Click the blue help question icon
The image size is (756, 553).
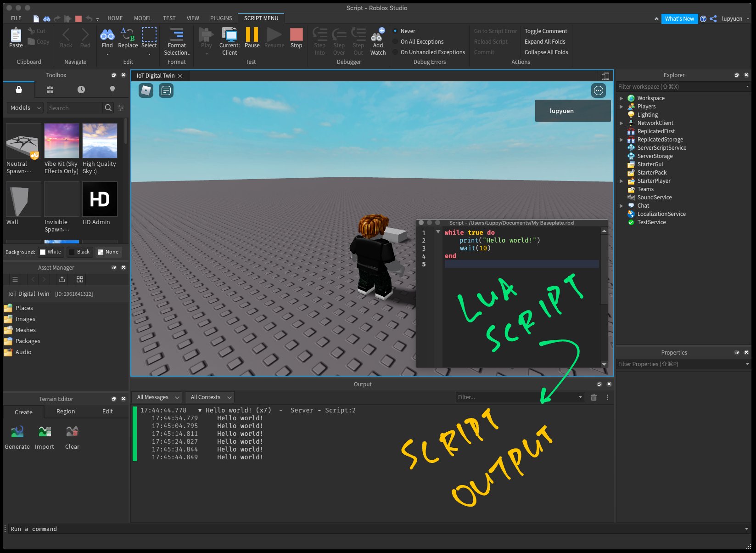click(703, 19)
